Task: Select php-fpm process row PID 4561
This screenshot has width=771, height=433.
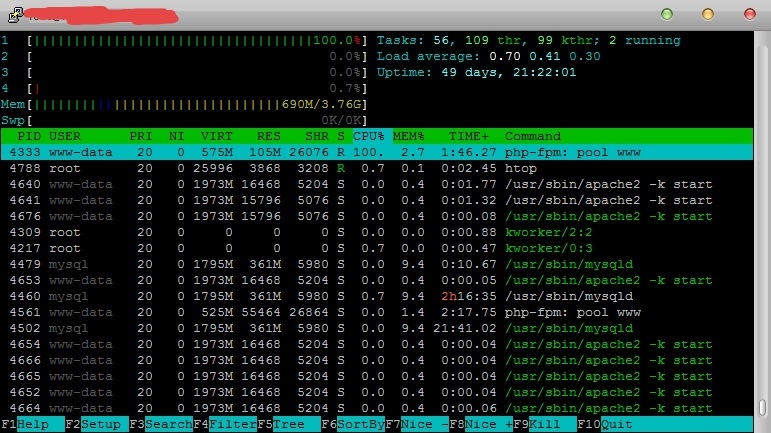Action: 377,312
